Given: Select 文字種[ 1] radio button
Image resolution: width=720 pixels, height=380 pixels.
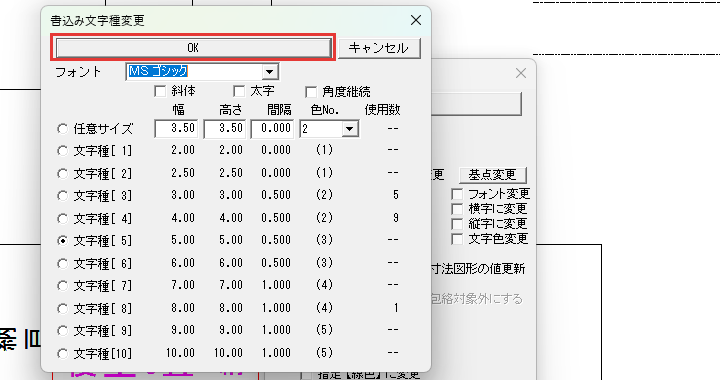Looking at the screenshot, I should point(62,151).
